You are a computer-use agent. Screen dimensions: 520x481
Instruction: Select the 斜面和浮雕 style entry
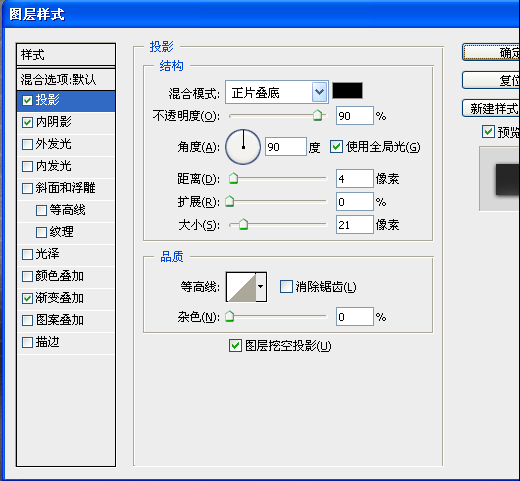click(66, 188)
